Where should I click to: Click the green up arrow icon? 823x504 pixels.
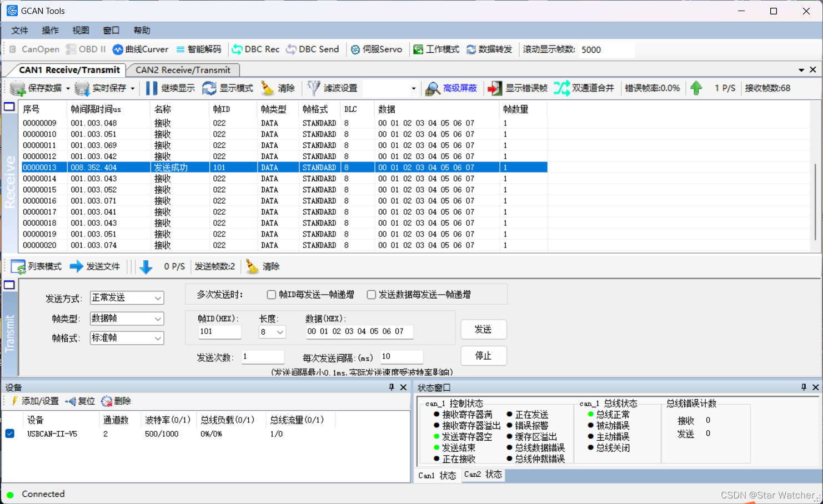(x=696, y=88)
